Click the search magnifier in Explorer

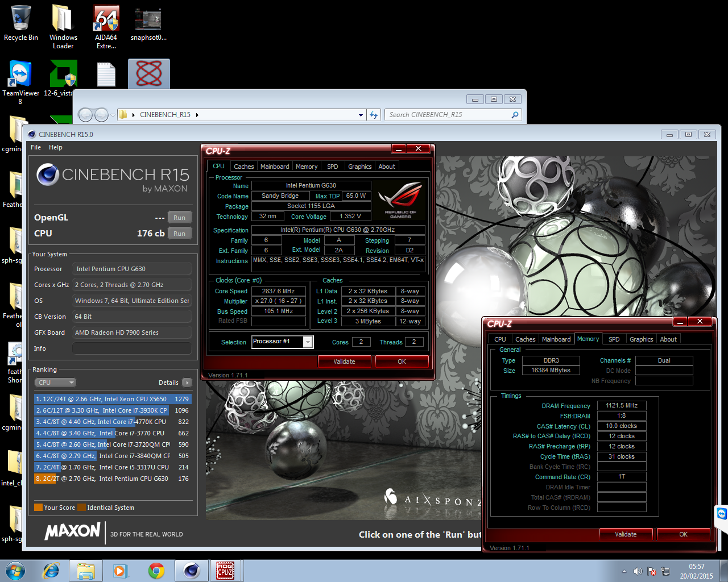point(515,115)
